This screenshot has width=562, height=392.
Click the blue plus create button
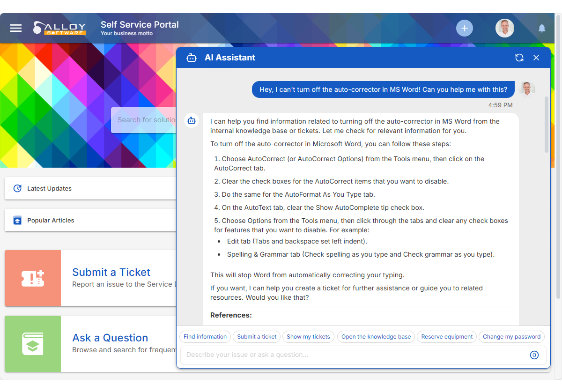[x=464, y=28]
